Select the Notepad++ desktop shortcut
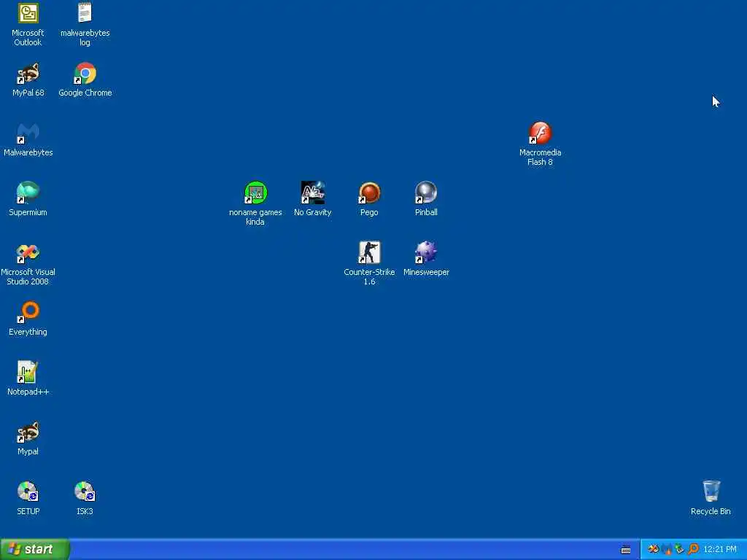Viewport: 747px width, 560px height. [28, 378]
